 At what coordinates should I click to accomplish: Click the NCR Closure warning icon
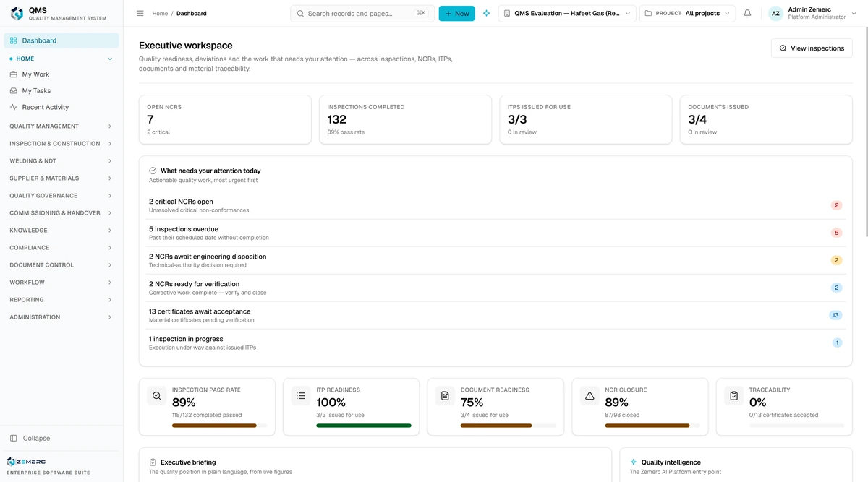click(x=590, y=396)
